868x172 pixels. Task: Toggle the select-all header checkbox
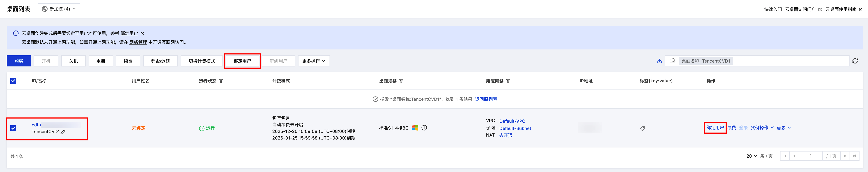pyautogui.click(x=13, y=81)
